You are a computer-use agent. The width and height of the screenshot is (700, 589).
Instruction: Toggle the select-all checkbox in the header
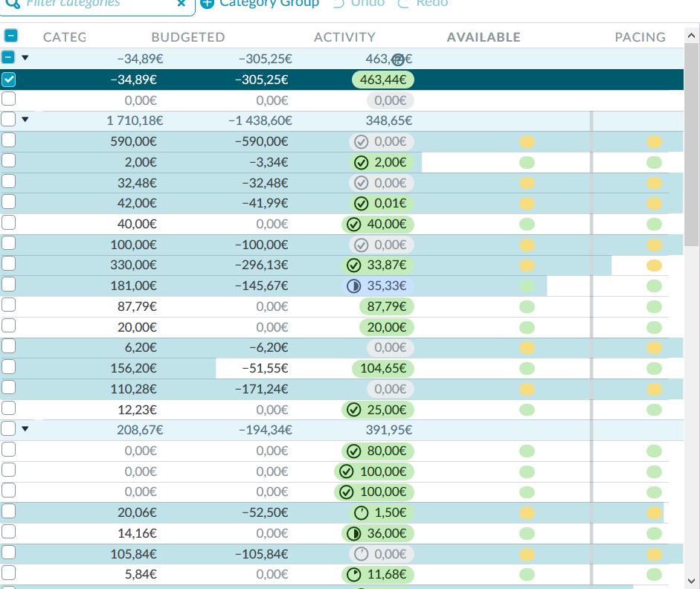(x=10, y=35)
